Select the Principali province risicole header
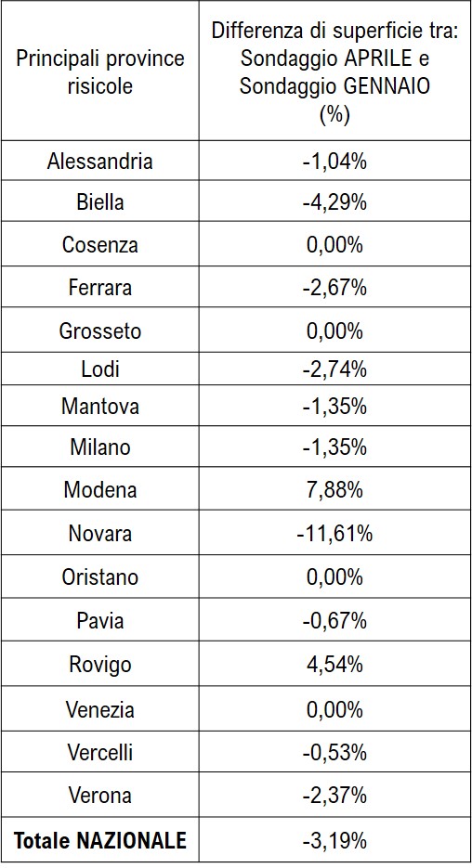Image resolution: width=472 pixels, height=868 pixels. (99, 72)
